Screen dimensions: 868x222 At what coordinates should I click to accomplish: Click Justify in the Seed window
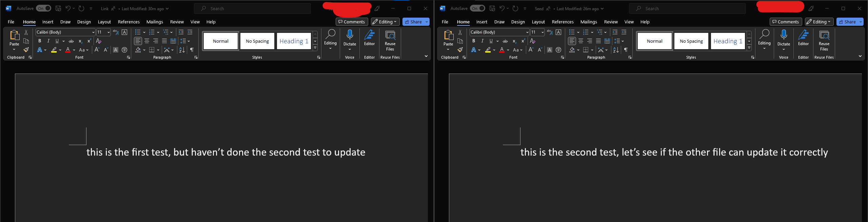(x=598, y=41)
